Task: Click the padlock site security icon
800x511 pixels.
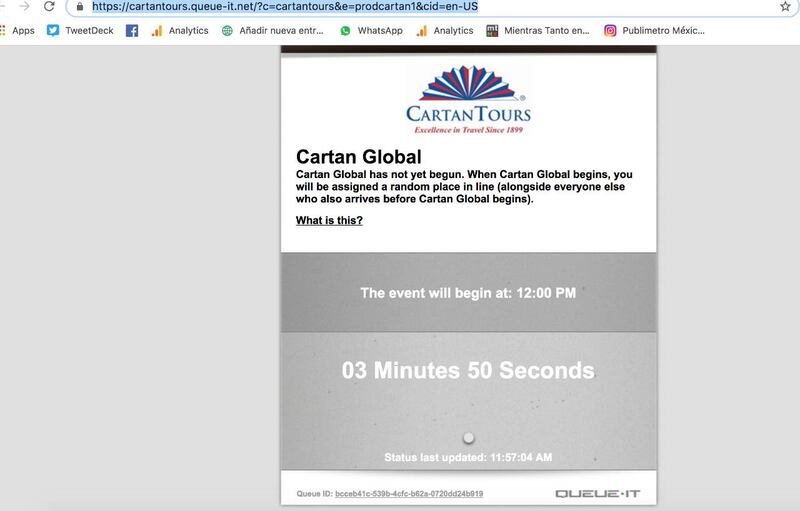Action: [x=80, y=7]
